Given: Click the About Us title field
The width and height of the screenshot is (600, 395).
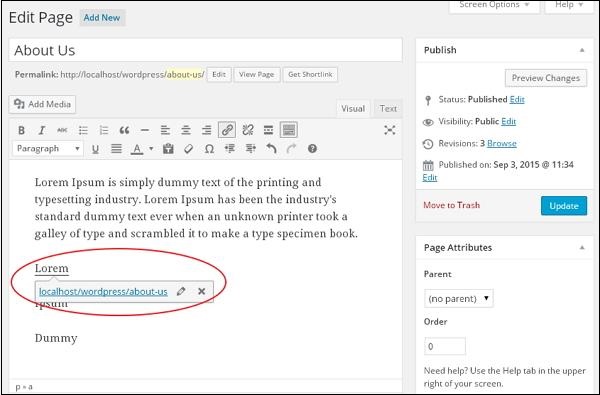Looking at the screenshot, I should (x=205, y=50).
